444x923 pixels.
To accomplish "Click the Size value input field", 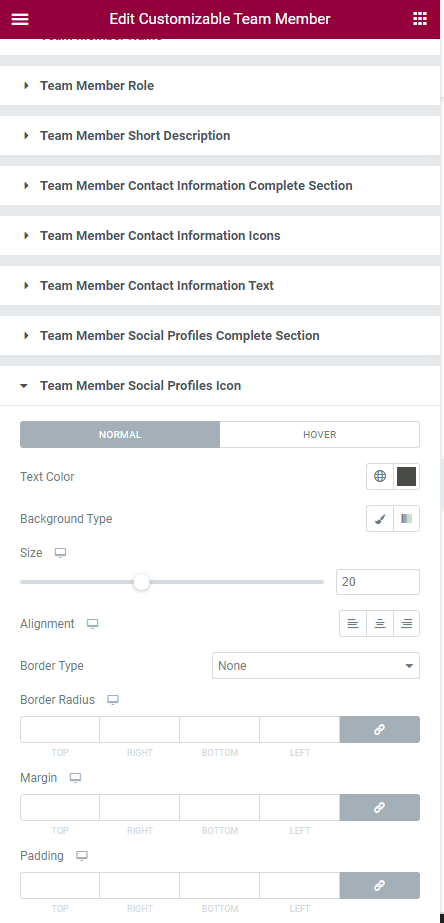I will (377, 582).
